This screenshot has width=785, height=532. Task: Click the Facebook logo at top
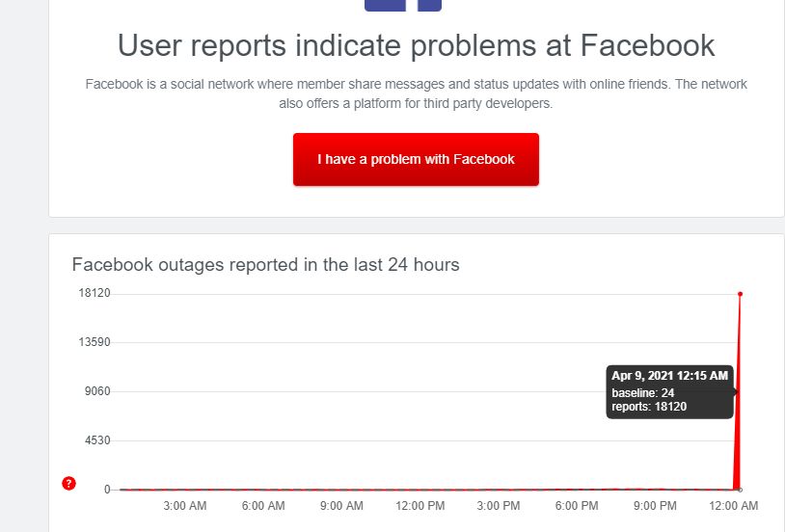pyautogui.click(x=403, y=6)
